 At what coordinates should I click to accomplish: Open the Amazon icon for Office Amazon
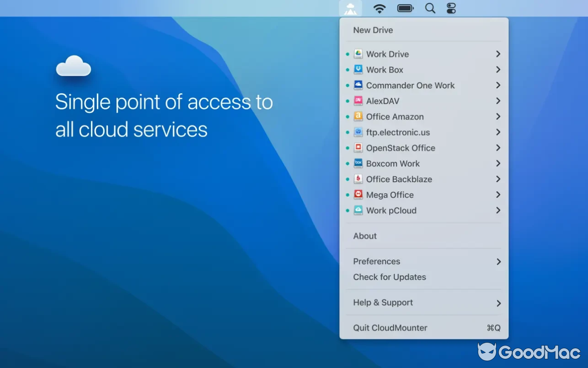tap(358, 116)
